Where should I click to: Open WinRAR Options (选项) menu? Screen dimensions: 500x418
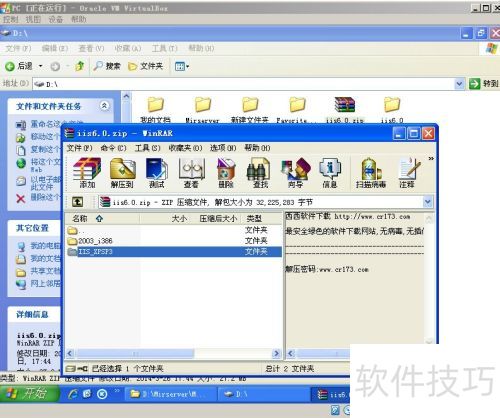[223, 148]
